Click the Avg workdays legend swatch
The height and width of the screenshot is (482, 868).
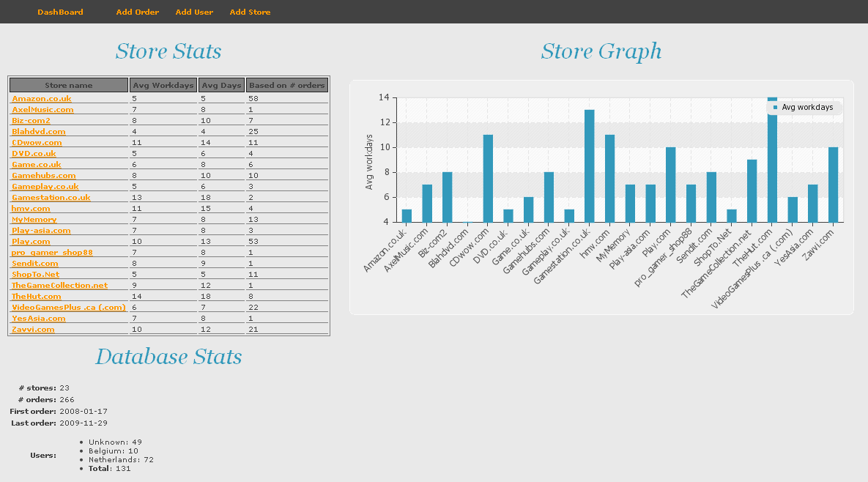click(x=776, y=108)
